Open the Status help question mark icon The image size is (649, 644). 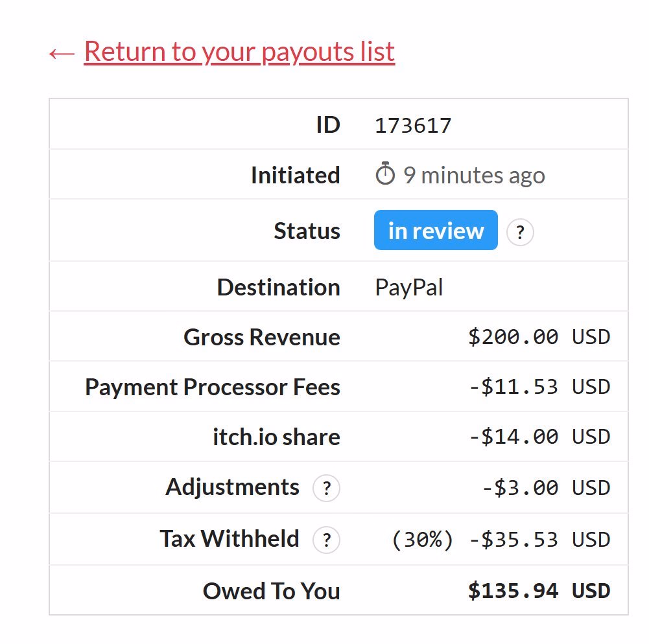tap(520, 232)
